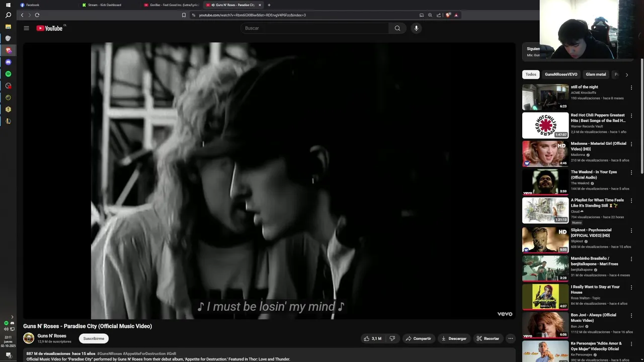Go back with the browser back arrow
The image size is (644, 362).
point(22,15)
